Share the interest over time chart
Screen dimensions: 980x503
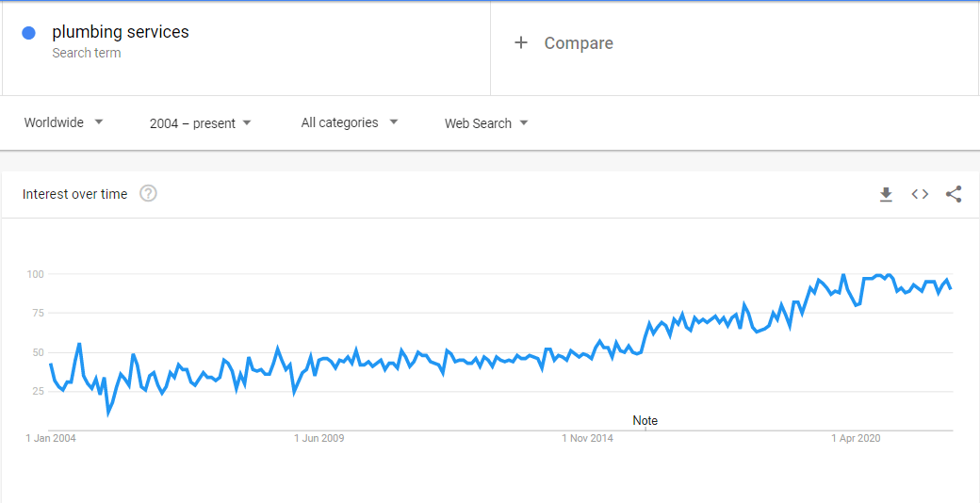pos(953,194)
